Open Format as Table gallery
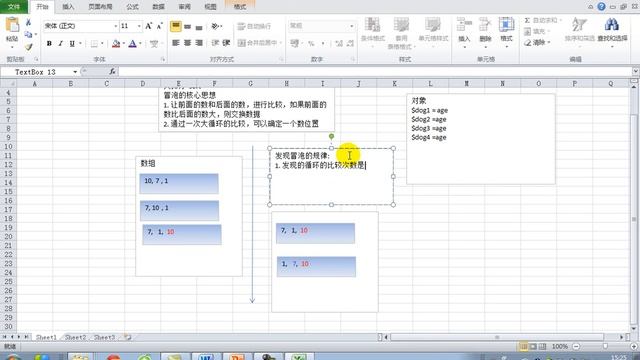 pos(401,33)
